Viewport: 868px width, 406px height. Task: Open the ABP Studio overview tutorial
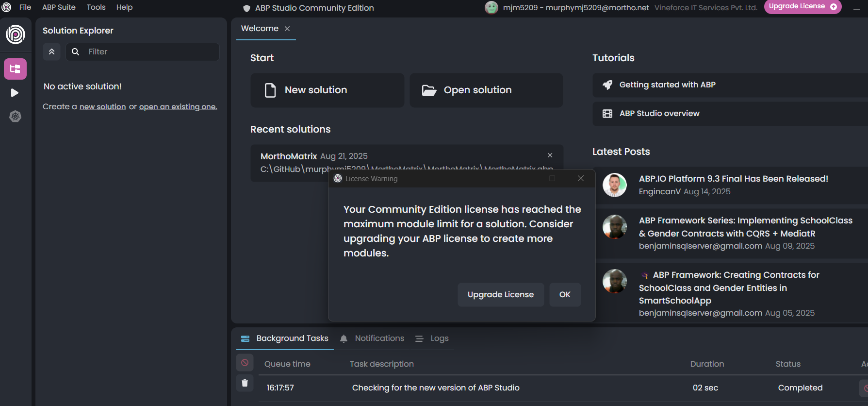pos(730,114)
